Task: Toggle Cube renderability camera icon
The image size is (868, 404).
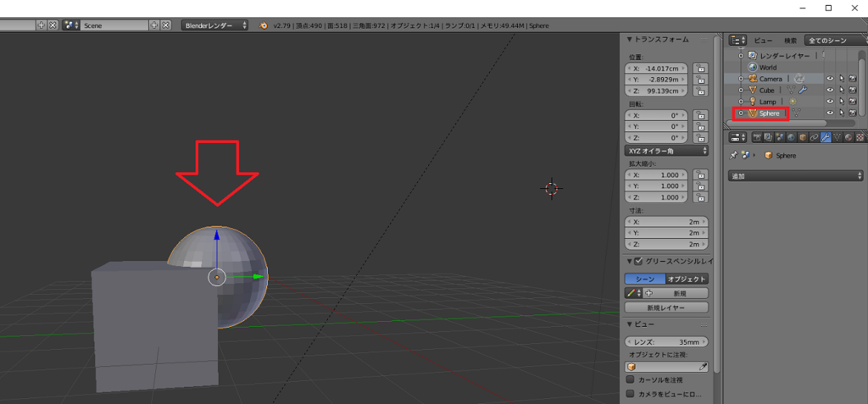Action: (x=853, y=91)
